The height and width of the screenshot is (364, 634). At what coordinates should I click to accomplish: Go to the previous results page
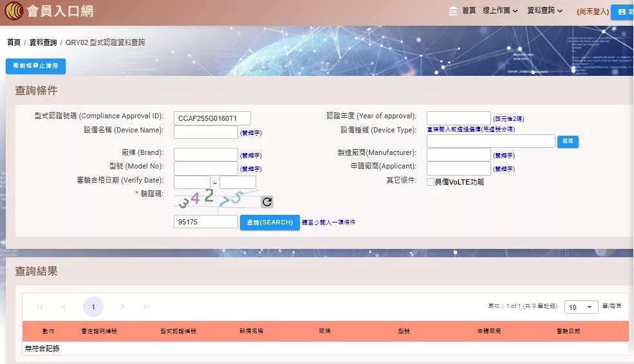[64, 307]
